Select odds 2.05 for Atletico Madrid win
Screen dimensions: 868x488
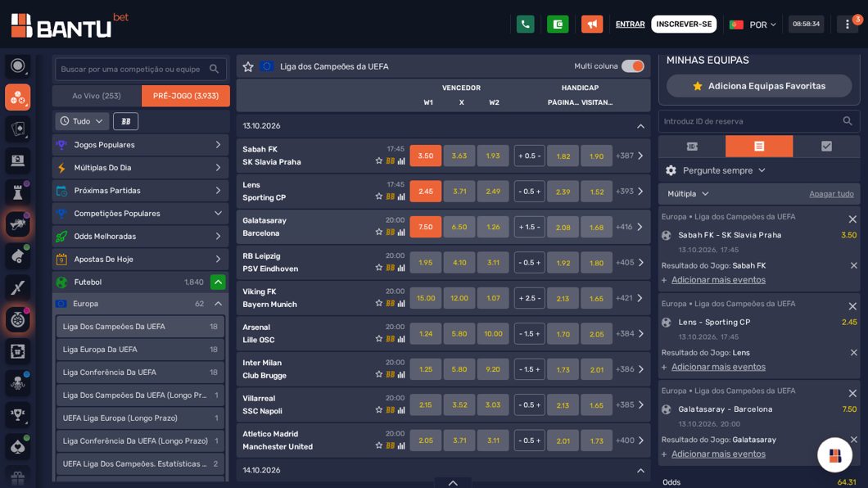click(426, 441)
